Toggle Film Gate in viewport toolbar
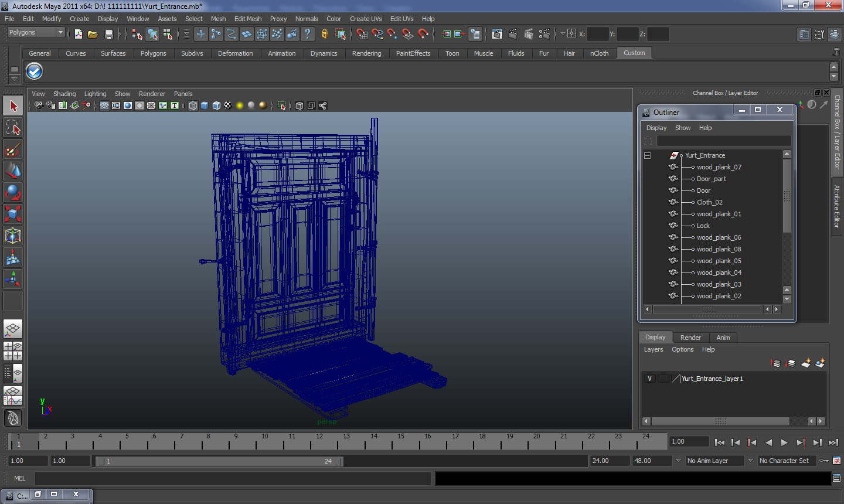 coord(115,105)
